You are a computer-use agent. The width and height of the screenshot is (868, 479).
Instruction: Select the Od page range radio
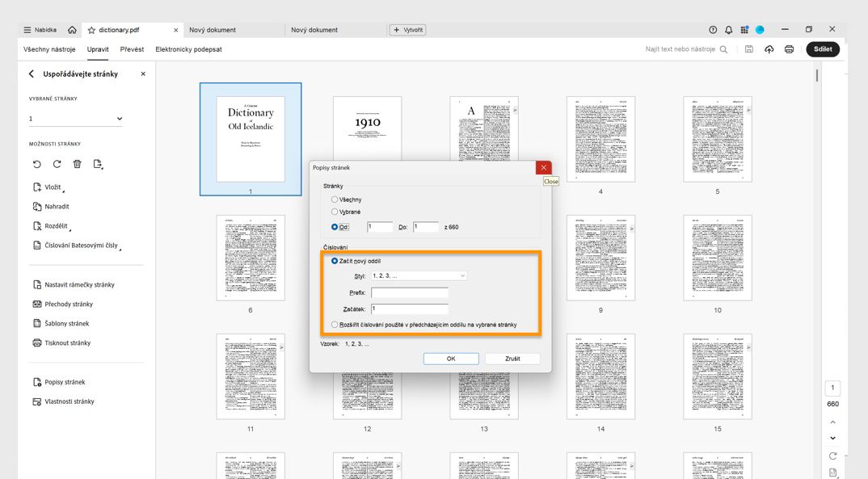pos(335,227)
